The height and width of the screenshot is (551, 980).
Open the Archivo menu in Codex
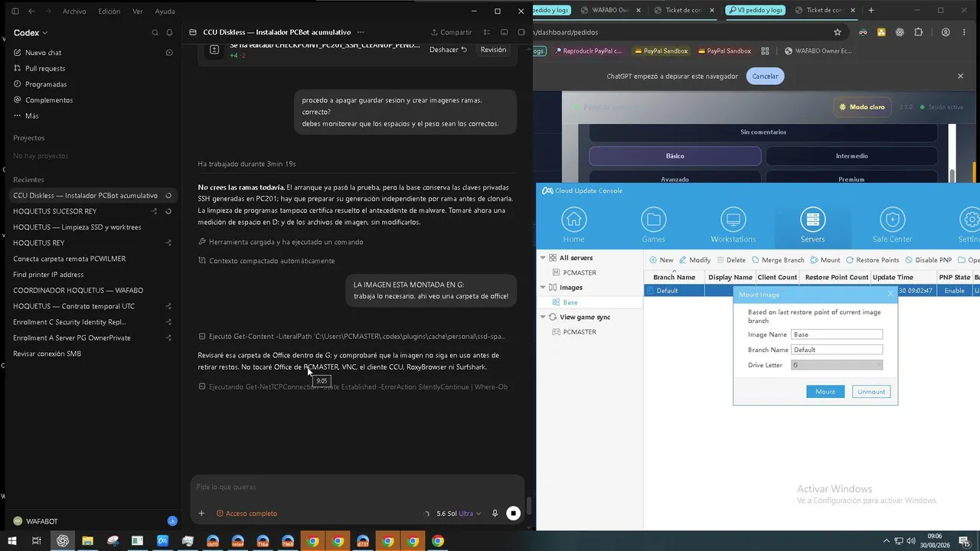(74, 11)
